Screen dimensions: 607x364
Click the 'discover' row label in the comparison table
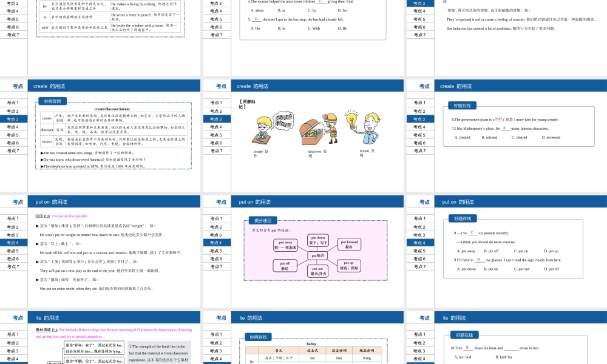click(47, 130)
